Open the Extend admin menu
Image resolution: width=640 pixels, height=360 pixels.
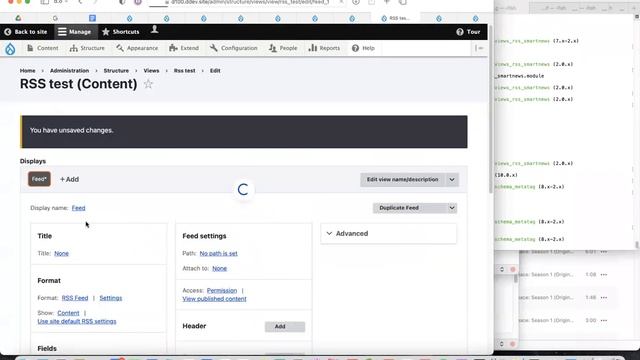click(184, 48)
